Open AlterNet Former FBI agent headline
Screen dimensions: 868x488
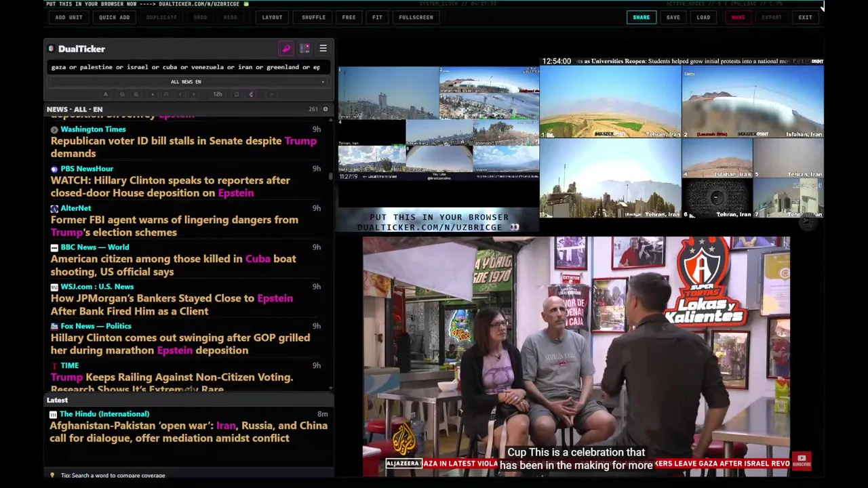[x=174, y=226]
